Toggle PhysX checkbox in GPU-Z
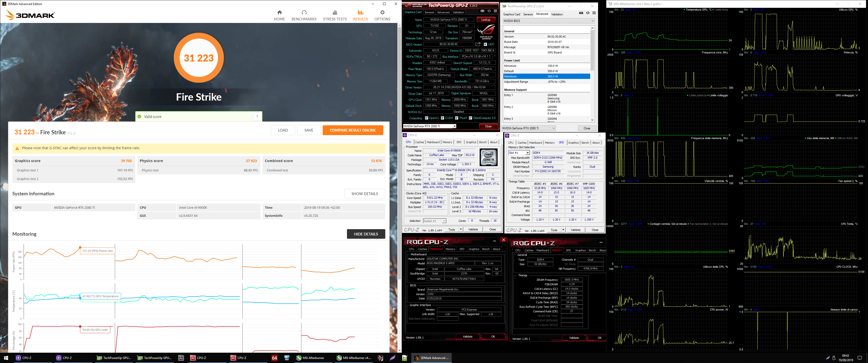 click(456, 118)
